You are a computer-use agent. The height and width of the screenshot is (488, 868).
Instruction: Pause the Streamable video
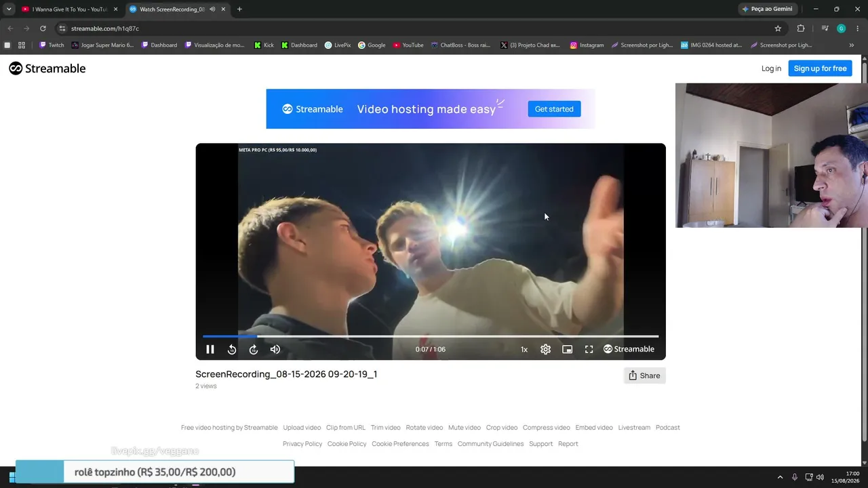pos(210,349)
